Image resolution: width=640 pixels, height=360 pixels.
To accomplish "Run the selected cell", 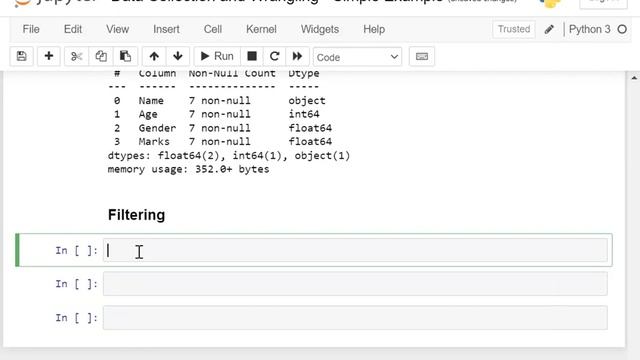I will click(217, 56).
